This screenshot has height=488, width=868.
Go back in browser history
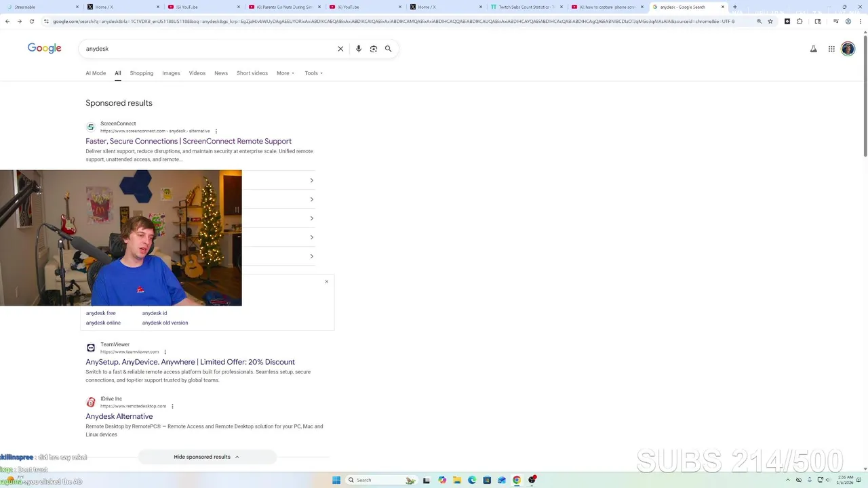point(7,21)
